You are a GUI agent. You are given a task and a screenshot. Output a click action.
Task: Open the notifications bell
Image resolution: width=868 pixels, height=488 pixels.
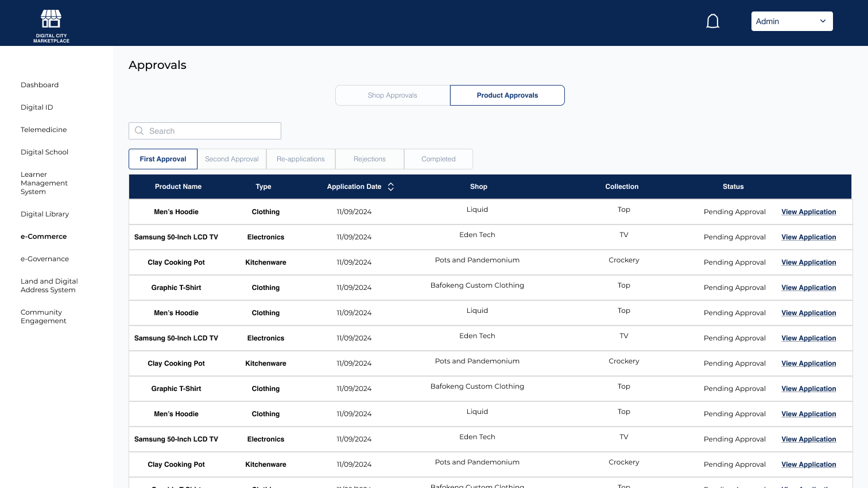[712, 21]
